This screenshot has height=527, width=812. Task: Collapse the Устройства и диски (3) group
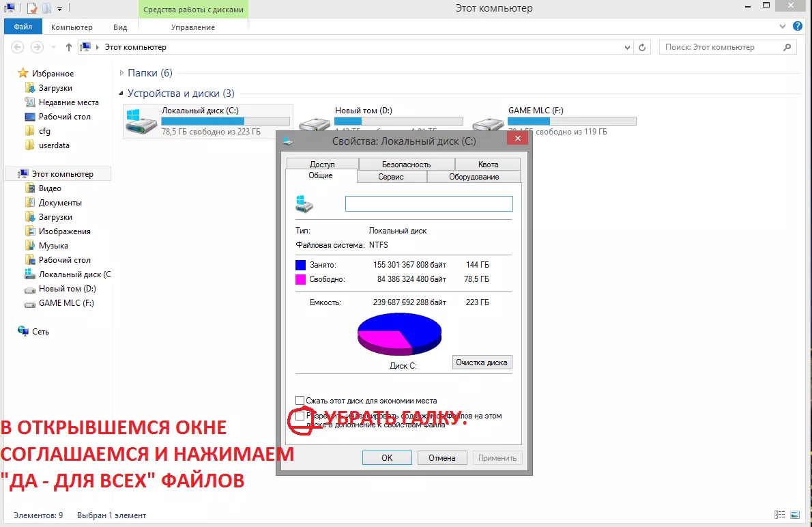pyautogui.click(x=121, y=94)
